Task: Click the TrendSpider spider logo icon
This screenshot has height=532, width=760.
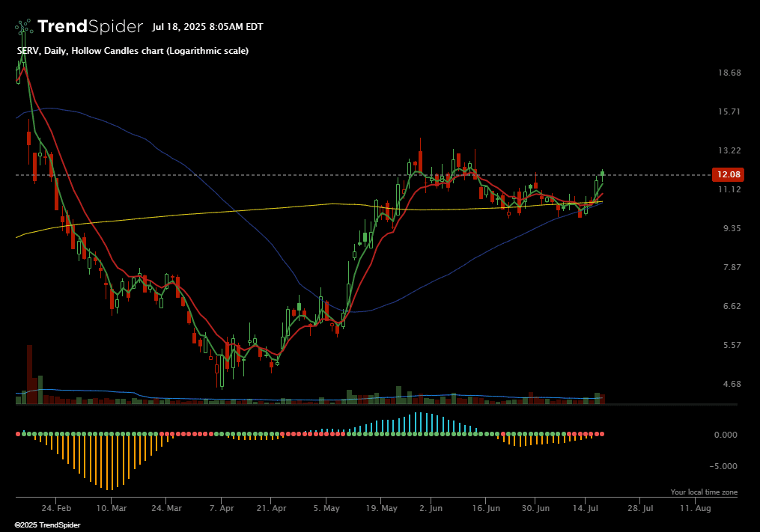Action: (24, 27)
